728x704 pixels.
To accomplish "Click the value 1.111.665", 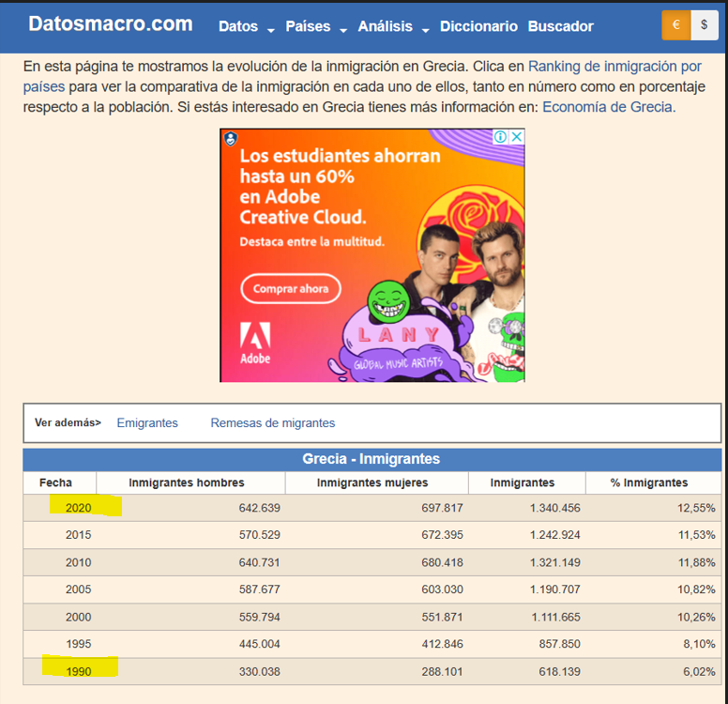I will [555, 617].
